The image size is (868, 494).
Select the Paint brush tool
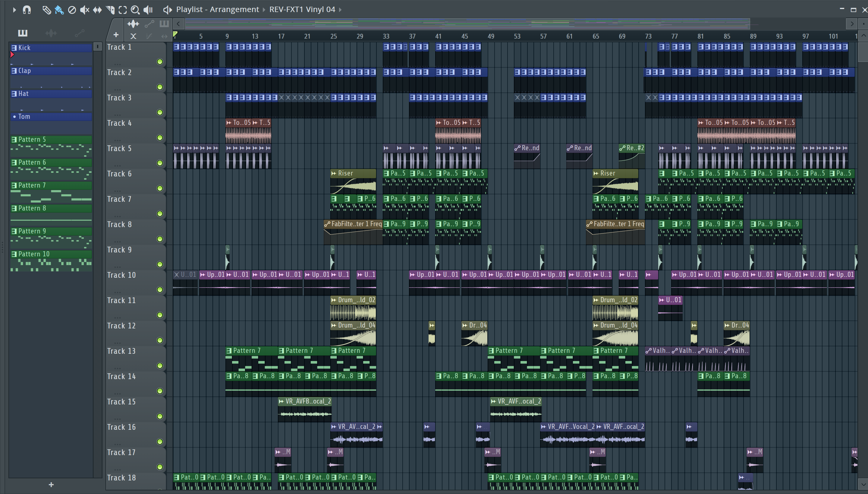[59, 10]
